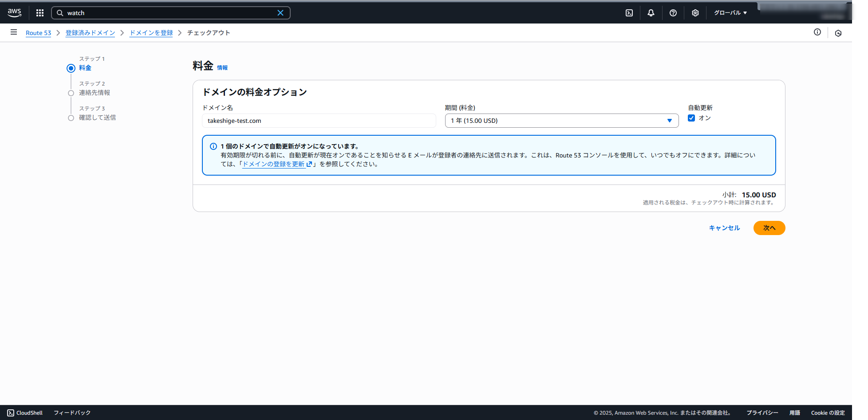Navigate to 登録済みドメイン breadcrumb
Screen dimensions: 868x420
coord(90,33)
